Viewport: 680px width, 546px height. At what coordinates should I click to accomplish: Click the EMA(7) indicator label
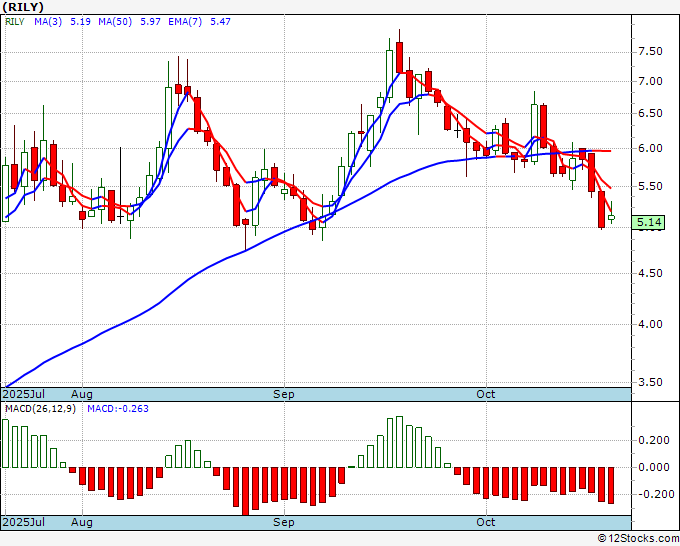185,22
